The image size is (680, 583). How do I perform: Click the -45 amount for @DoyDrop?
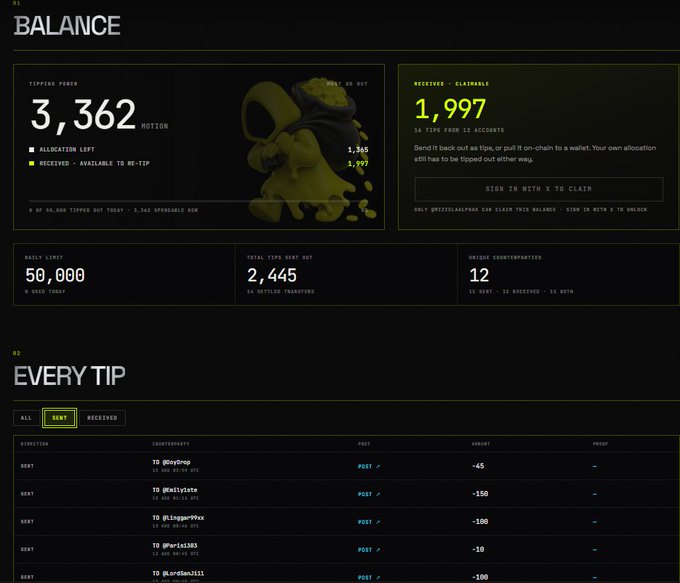coord(478,466)
